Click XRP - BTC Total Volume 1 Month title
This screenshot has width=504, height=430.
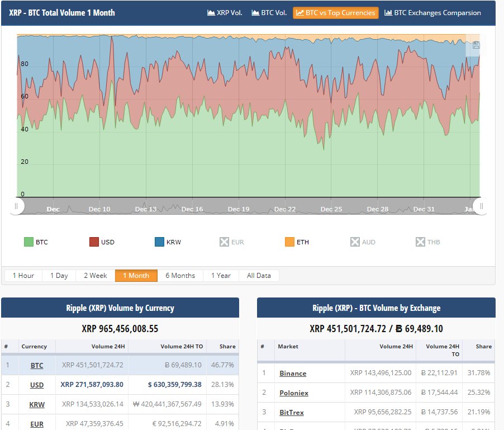click(61, 13)
